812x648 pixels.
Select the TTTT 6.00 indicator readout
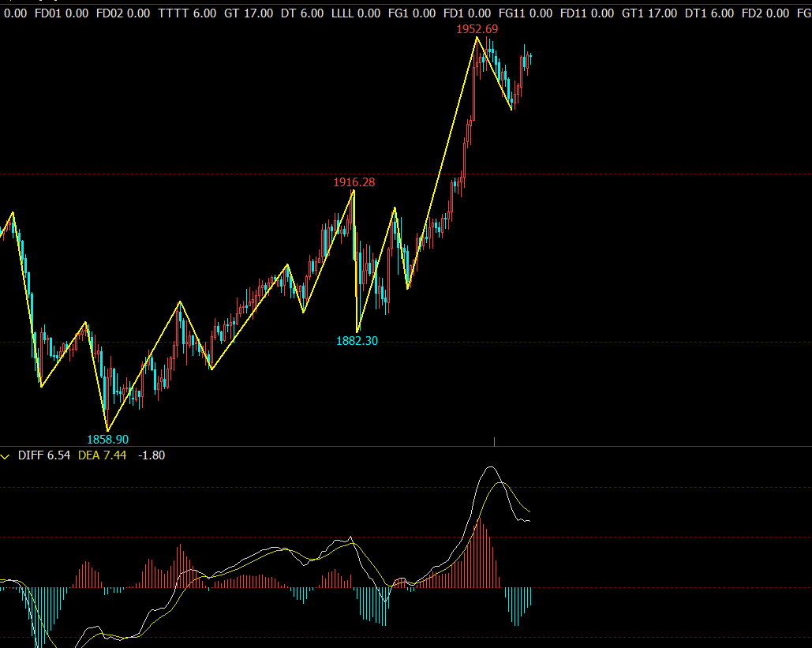coord(187,13)
